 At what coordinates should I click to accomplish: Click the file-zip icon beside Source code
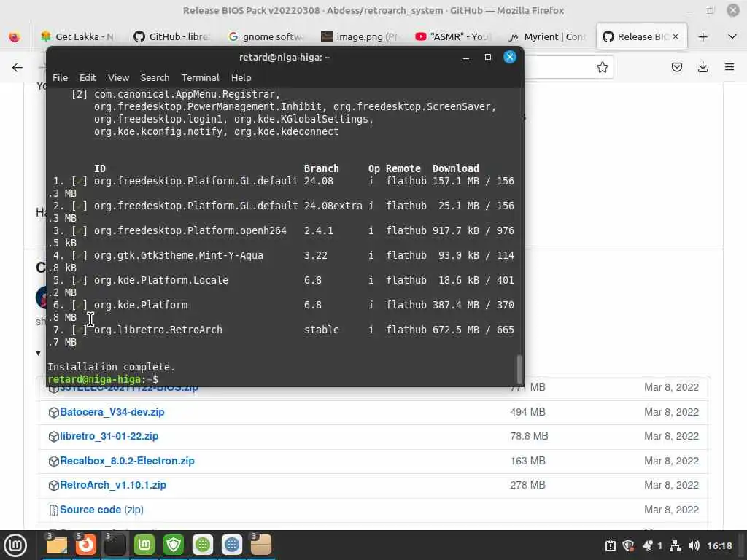(53, 510)
